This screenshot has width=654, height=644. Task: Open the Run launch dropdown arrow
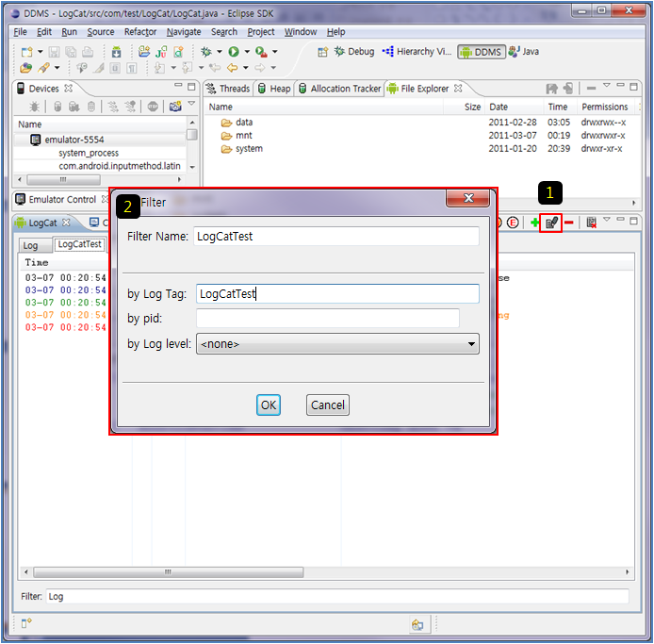coord(247,52)
